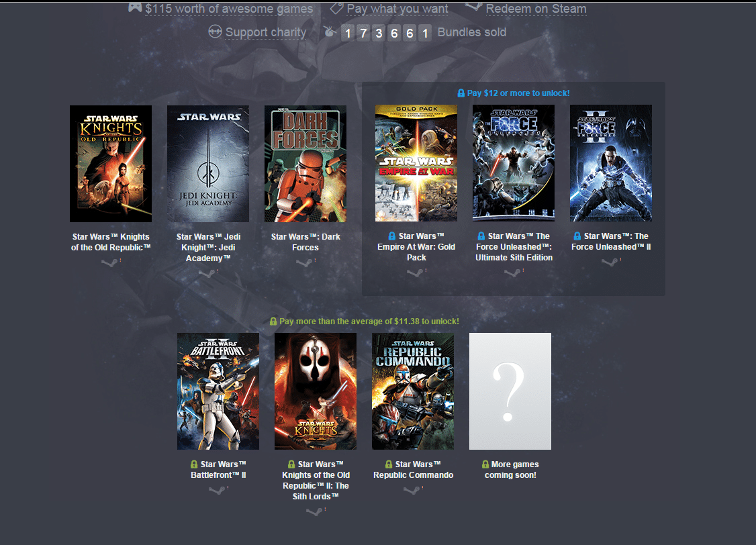This screenshot has height=545, width=756.
Task: Click the charity icon beside Support charity
Action: [215, 32]
